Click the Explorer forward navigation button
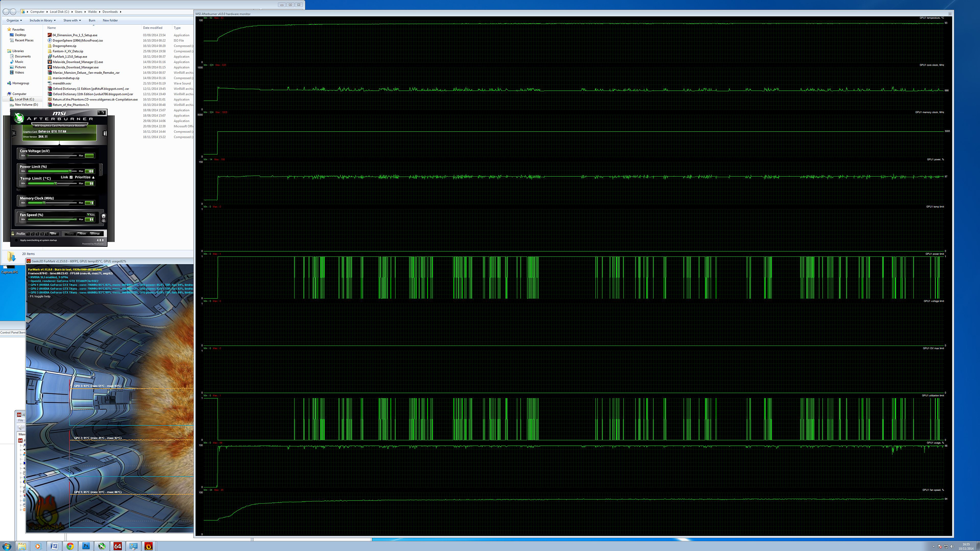Screen dimensions: 980x551 click(x=13, y=12)
